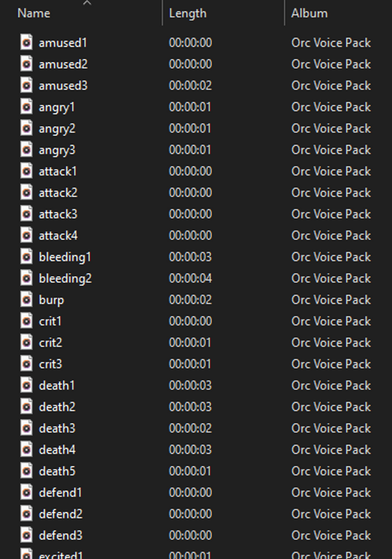This screenshot has width=392, height=559.
Task: Sort files by the Length column header
Action: (x=188, y=13)
